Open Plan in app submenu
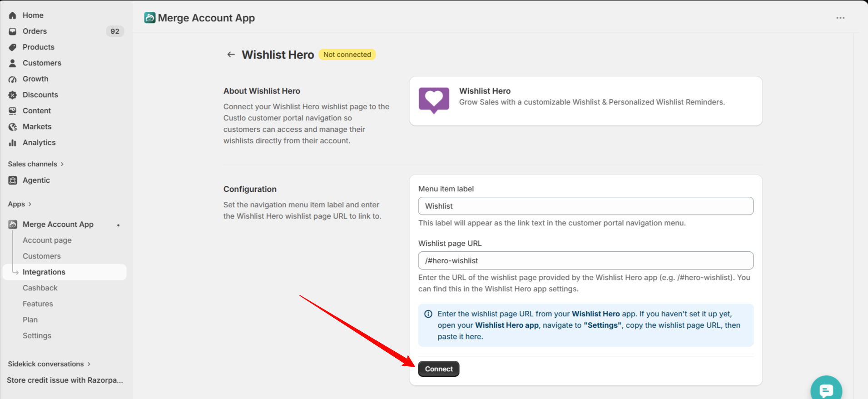The height and width of the screenshot is (399, 868). tap(30, 320)
